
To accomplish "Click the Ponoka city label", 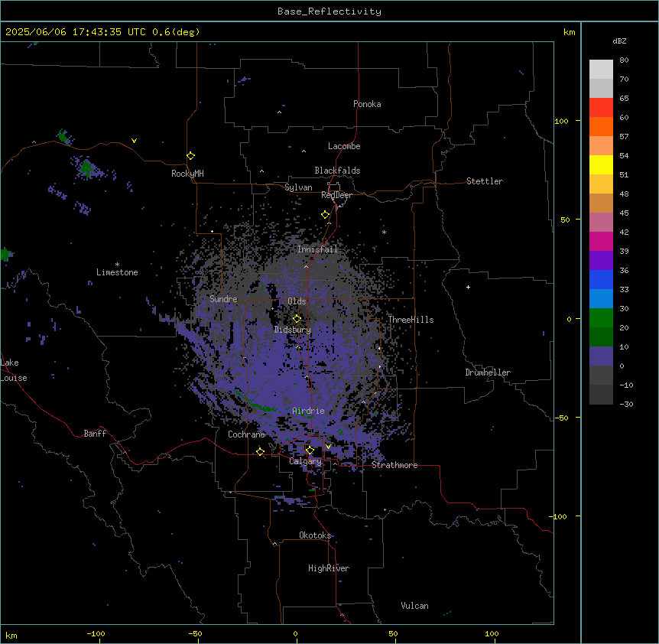I will (x=367, y=104).
